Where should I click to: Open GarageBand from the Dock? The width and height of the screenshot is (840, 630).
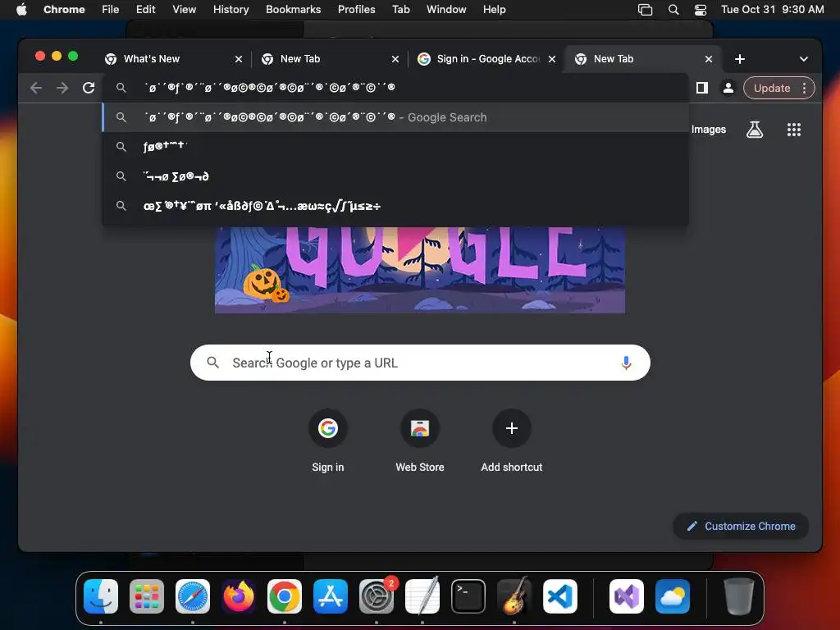[514, 596]
